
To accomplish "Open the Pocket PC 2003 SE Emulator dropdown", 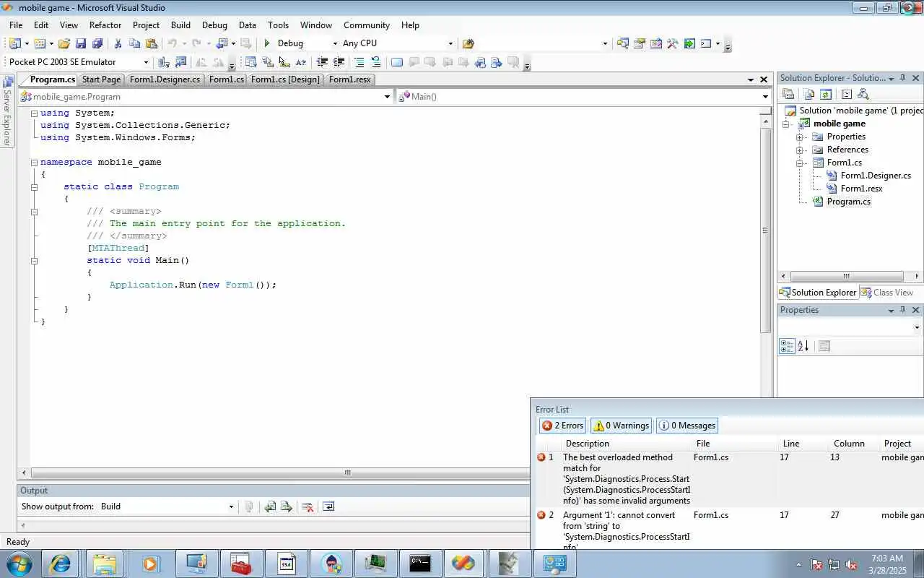I will point(146,62).
